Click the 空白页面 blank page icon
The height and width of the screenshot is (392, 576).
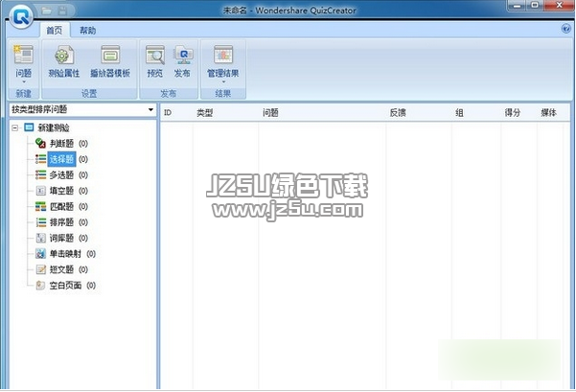click(40, 285)
